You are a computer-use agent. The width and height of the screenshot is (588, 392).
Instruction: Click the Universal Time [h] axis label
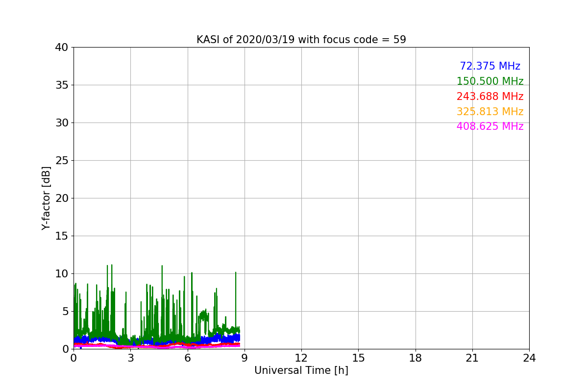pos(301,370)
